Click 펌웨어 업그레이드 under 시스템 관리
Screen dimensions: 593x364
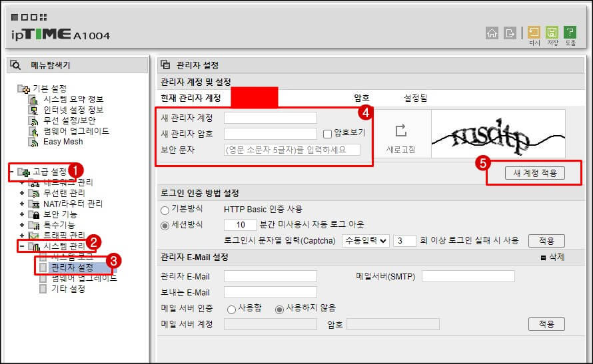click(85, 278)
